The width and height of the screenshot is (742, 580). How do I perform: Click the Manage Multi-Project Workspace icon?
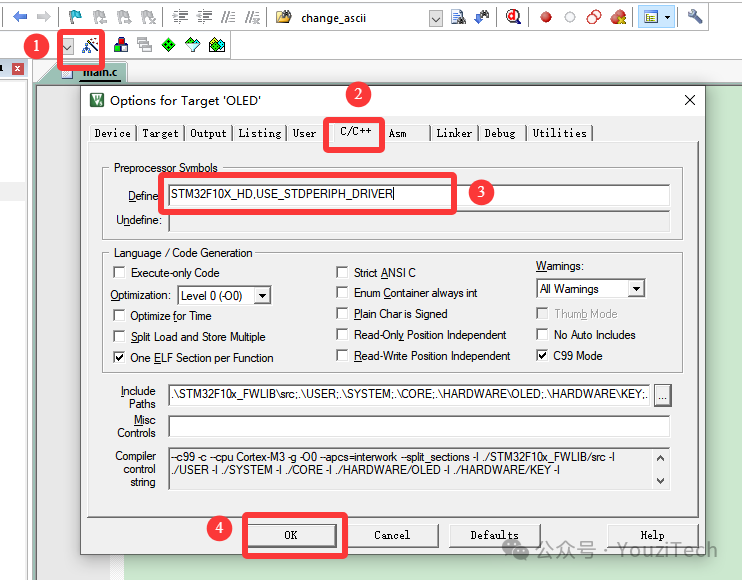144,45
